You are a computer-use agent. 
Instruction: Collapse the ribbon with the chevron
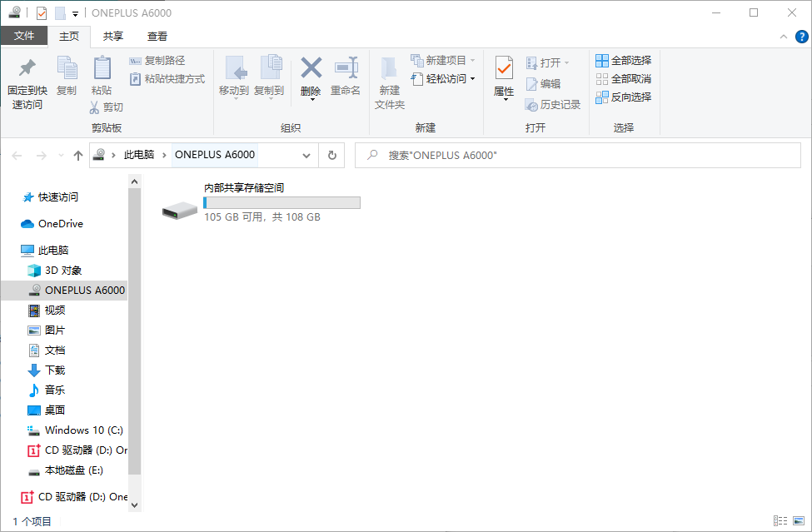coord(784,37)
